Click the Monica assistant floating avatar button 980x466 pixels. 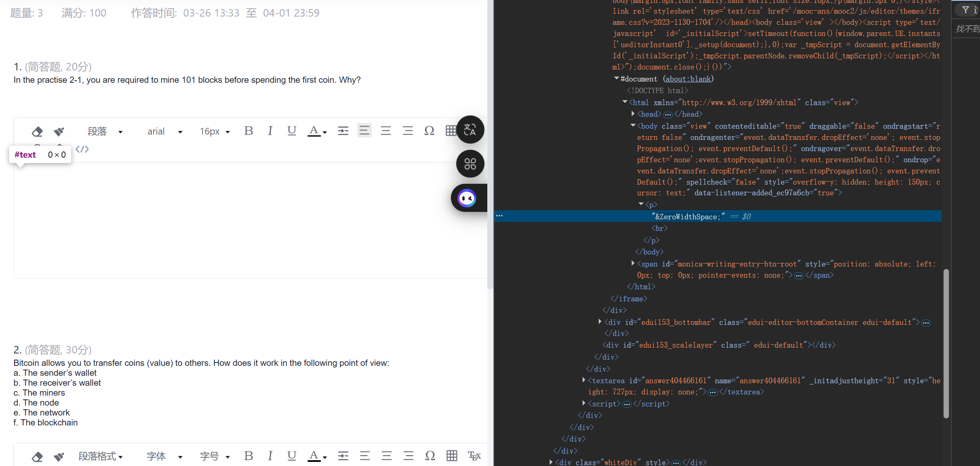pos(467,198)
